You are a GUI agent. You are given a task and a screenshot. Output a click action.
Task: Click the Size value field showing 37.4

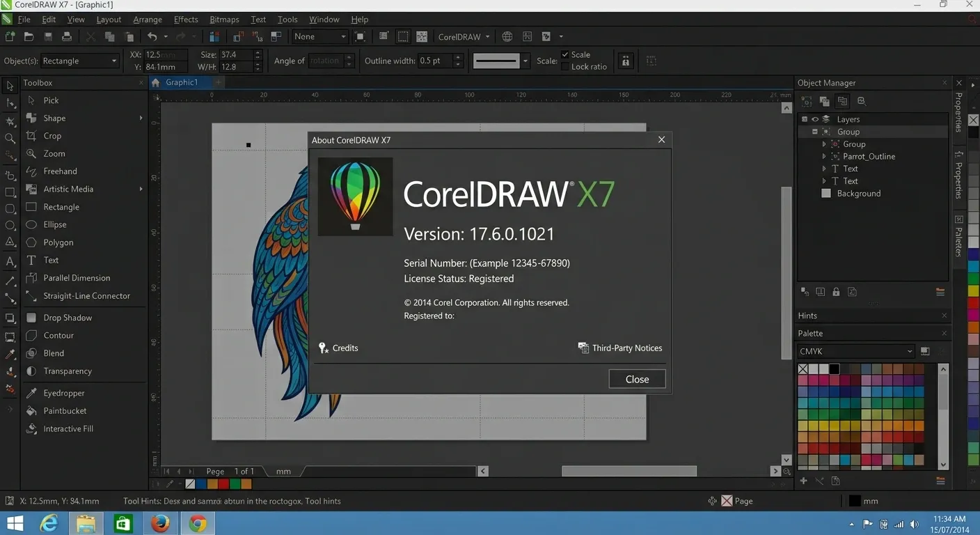coord(236,54)
